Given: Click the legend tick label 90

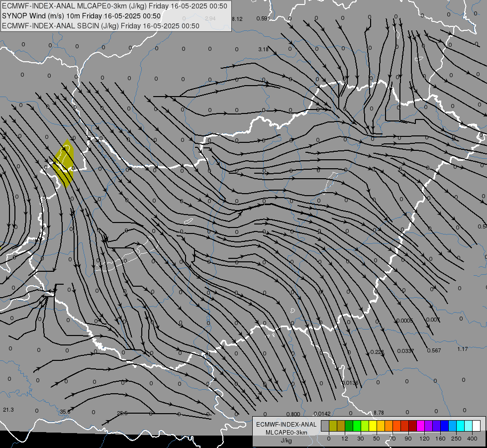Looking at the screenshot, I should [x=408, y=439].
